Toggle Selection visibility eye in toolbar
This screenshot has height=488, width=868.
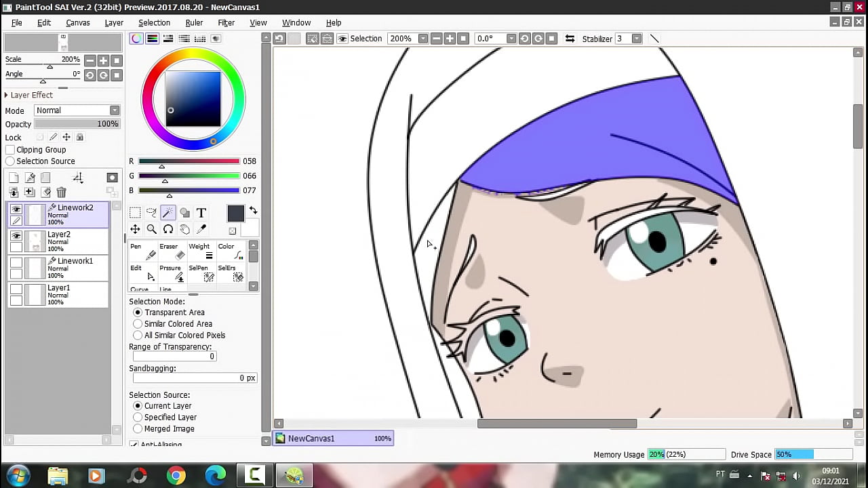point(342,39)
